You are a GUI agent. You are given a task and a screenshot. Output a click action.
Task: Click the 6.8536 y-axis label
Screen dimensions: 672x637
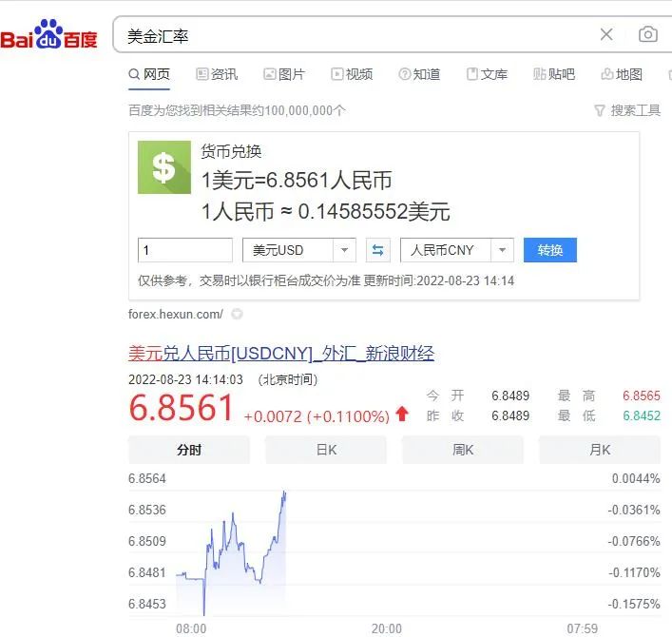147,510
